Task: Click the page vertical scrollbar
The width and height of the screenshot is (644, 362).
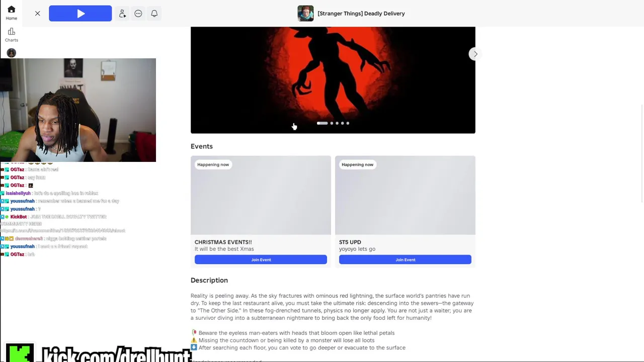Action: (x=641, y=153)
